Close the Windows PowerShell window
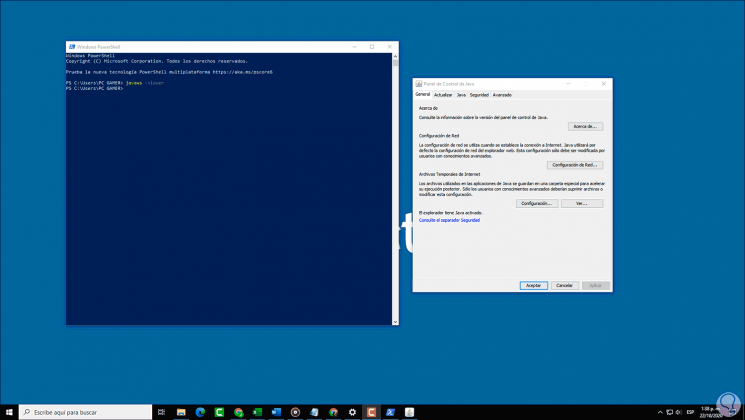 390,47
